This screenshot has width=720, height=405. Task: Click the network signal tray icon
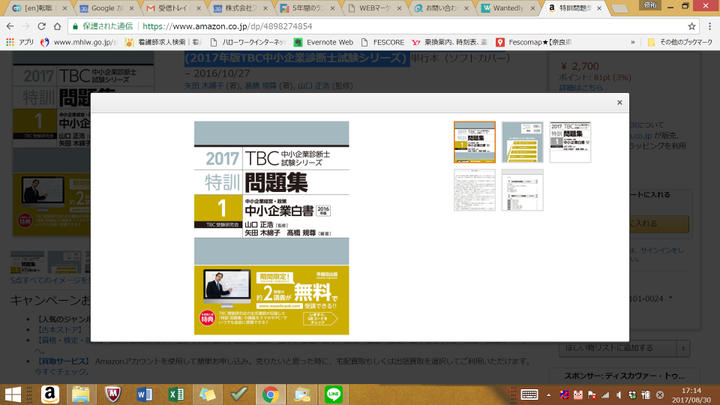pos(605,395)
